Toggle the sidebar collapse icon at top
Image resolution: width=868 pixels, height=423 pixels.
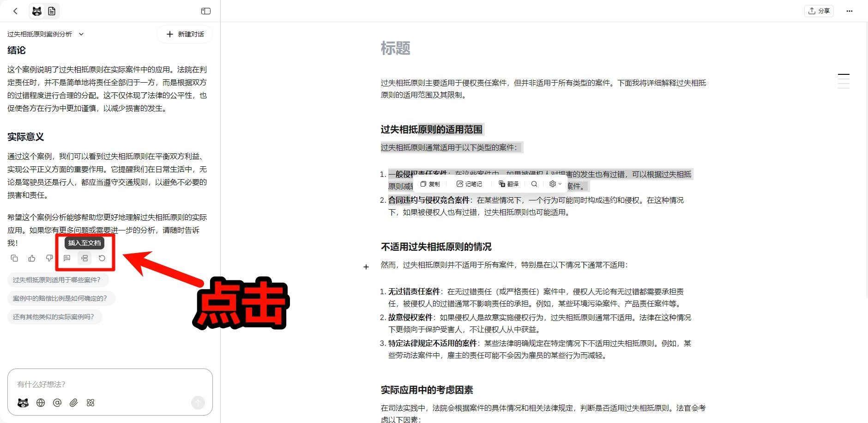coord(205,11)
